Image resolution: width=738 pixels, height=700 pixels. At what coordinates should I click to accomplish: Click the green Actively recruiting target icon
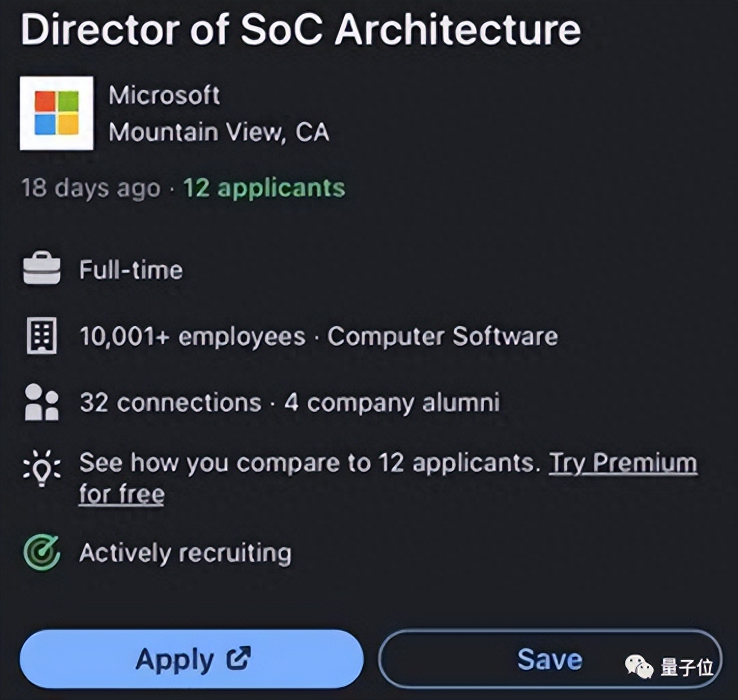(x=42, y=553)
